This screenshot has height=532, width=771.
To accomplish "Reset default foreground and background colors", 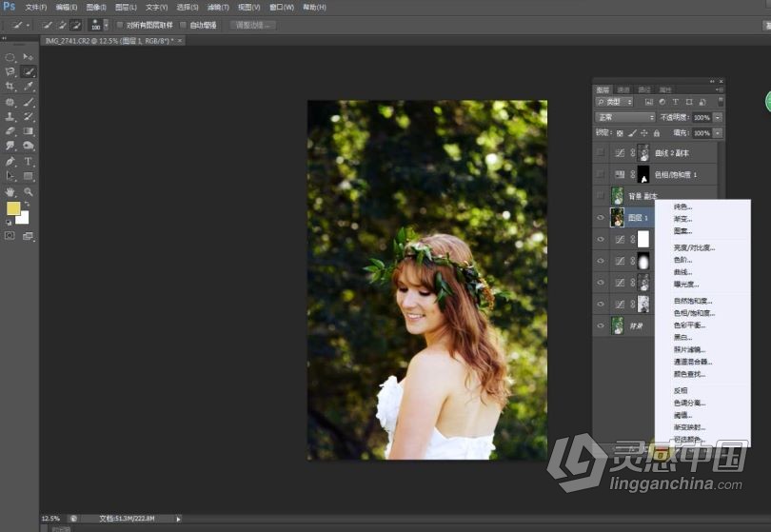I will click(x=9, y=223).
